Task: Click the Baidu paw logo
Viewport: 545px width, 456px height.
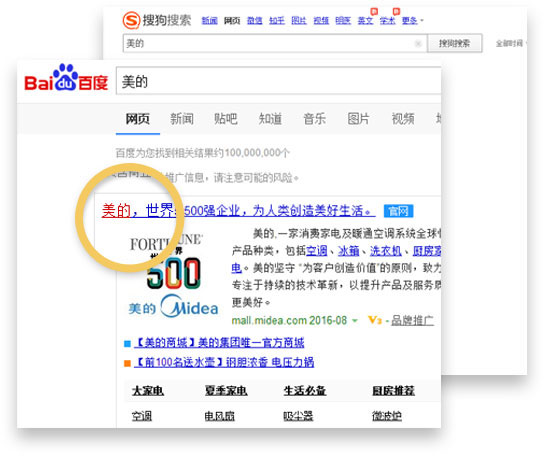Action: click(x=66, y=78)
